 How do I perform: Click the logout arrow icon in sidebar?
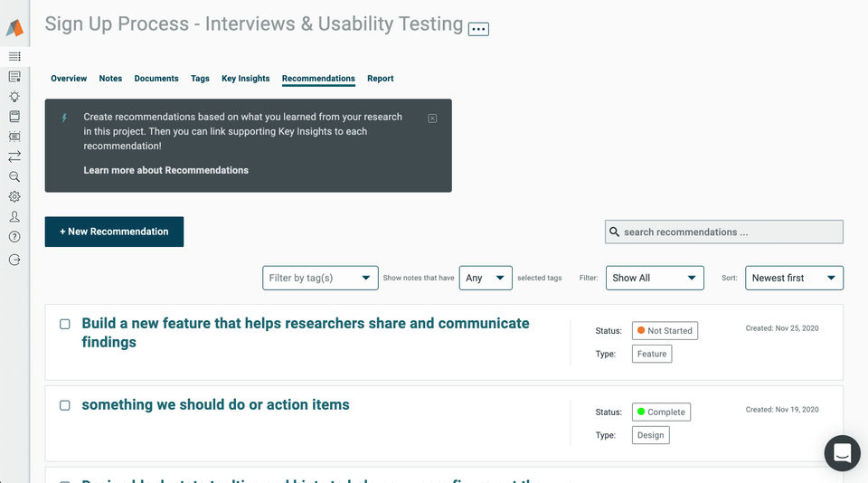14,260
